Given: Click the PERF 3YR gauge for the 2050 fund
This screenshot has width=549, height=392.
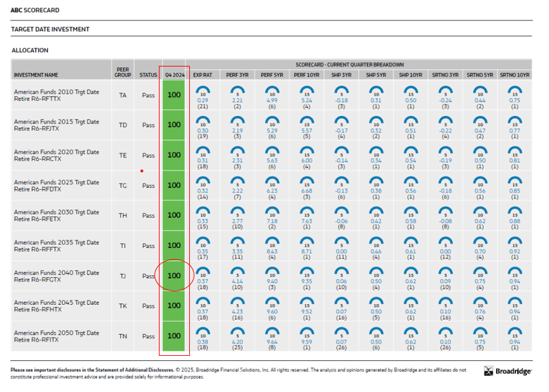Looking at the screenshot, I should coord(238,332).
